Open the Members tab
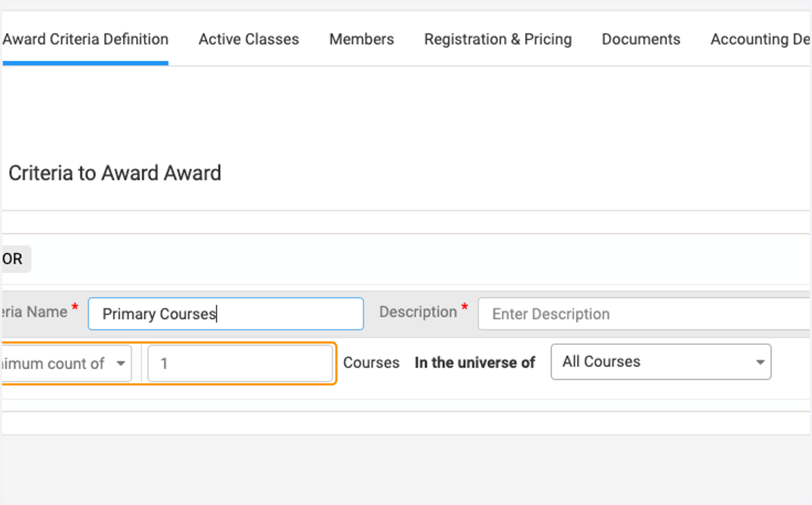Viewport: 812px width, 505px height. pos(361,39)
